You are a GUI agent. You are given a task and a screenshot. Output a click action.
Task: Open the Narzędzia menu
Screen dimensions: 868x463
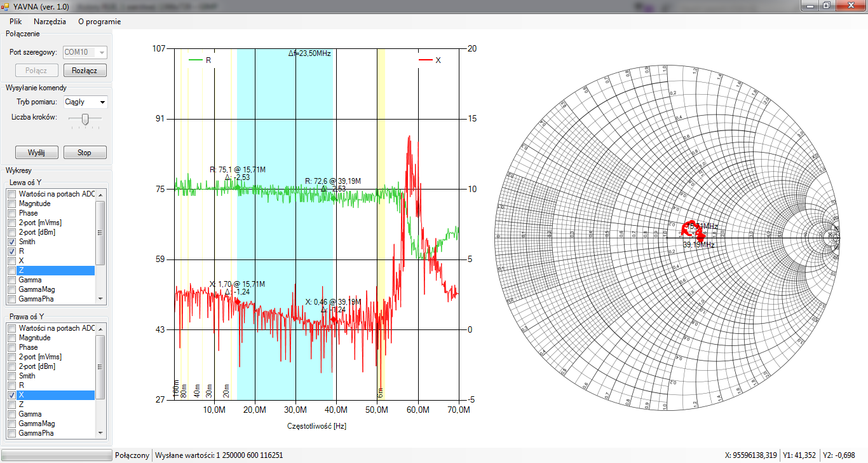(x=50, y=22)
